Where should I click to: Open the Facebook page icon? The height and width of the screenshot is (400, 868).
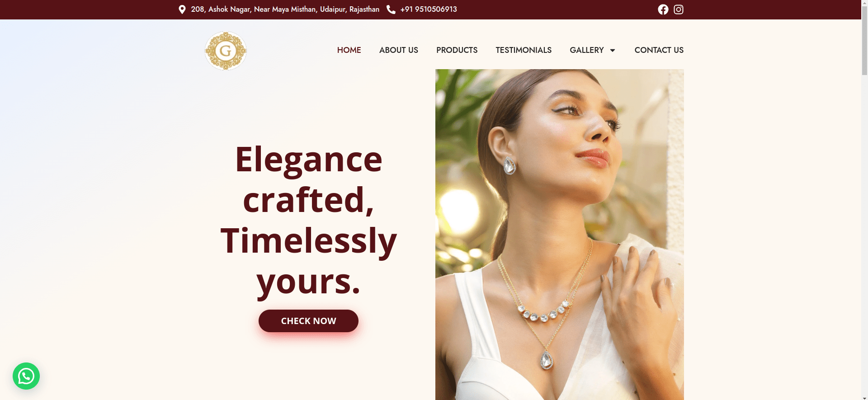point(663,9)
